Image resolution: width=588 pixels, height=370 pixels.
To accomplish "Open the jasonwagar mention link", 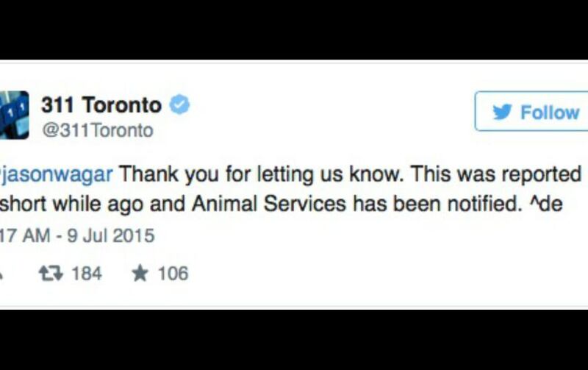I will [57, 174].
